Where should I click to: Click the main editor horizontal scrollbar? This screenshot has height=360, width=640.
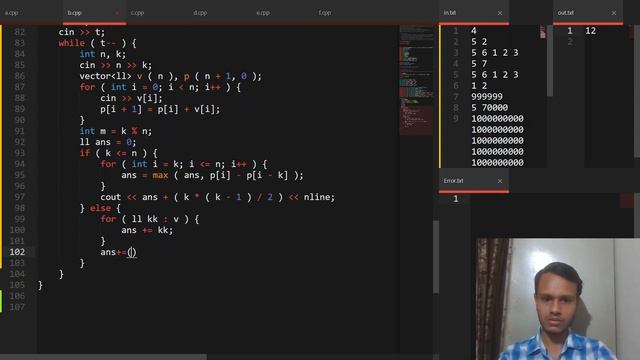coord(103,357)
